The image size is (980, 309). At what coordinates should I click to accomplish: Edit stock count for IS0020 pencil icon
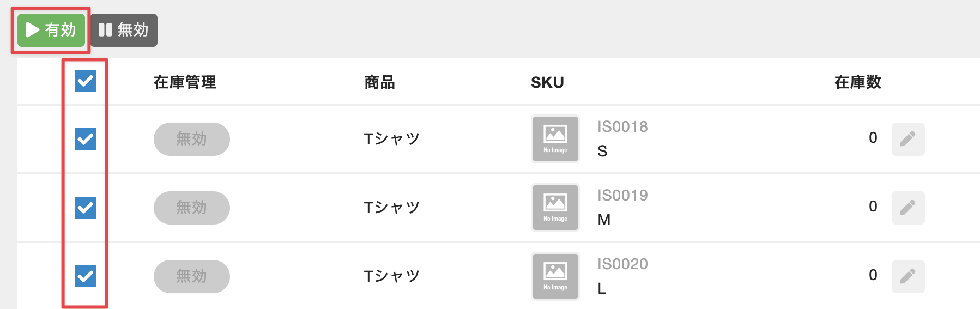click(908, 276)
